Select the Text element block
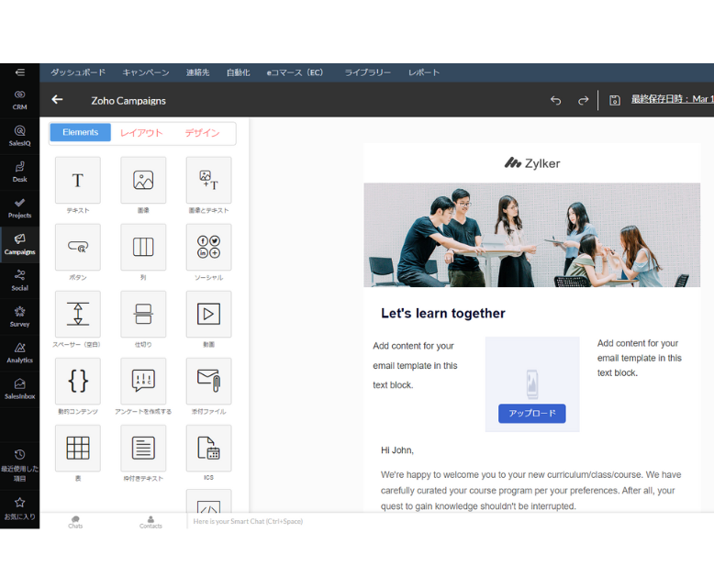The image size is (714, 588). [x=78, y=181]
